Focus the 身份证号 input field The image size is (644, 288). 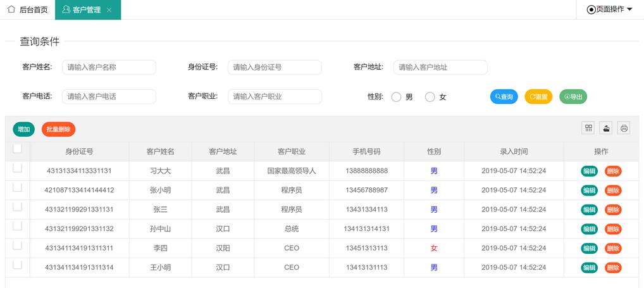(x=275, y=67)
